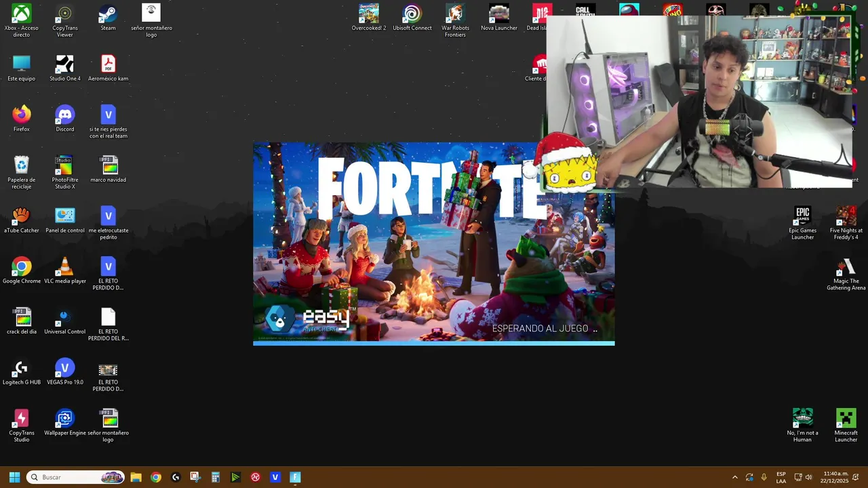Open the Windows Start menu
The image size is (868, 488).
14,477
